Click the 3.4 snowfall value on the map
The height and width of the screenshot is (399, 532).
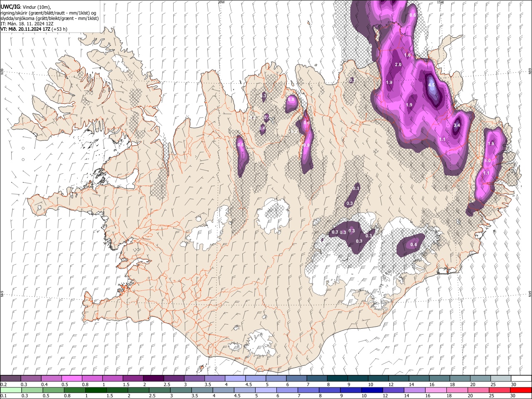457,125
